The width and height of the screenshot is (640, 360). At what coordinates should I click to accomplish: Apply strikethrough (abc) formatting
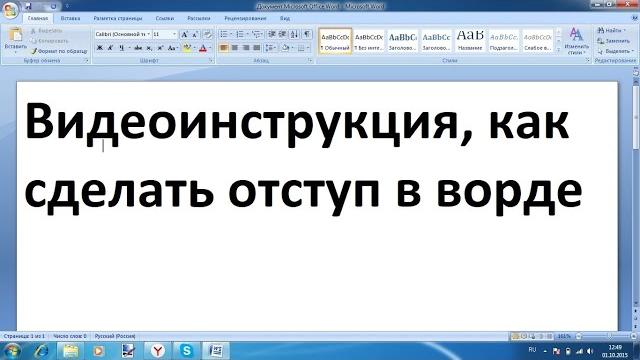pos(138,48)
